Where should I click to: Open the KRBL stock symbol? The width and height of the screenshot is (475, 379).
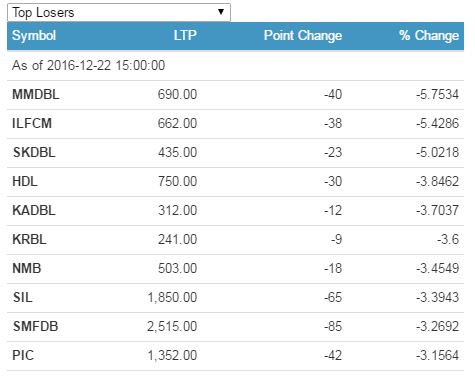pos(29,240)
